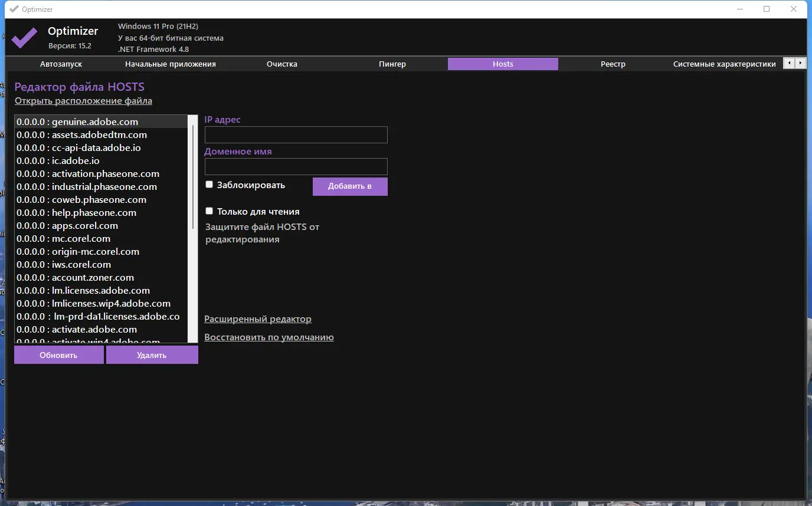Click the Windows 11 Pro (21H2) label
The height and width of the screenshot is (506, 812).
(x=158, y=27)
